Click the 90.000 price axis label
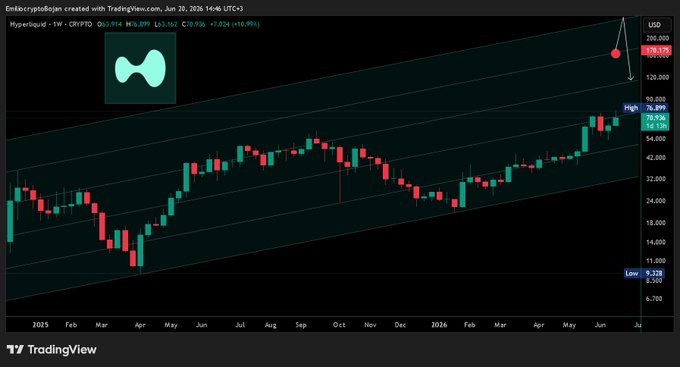Viewport: 680px width, 367px height. click(656, 99)
